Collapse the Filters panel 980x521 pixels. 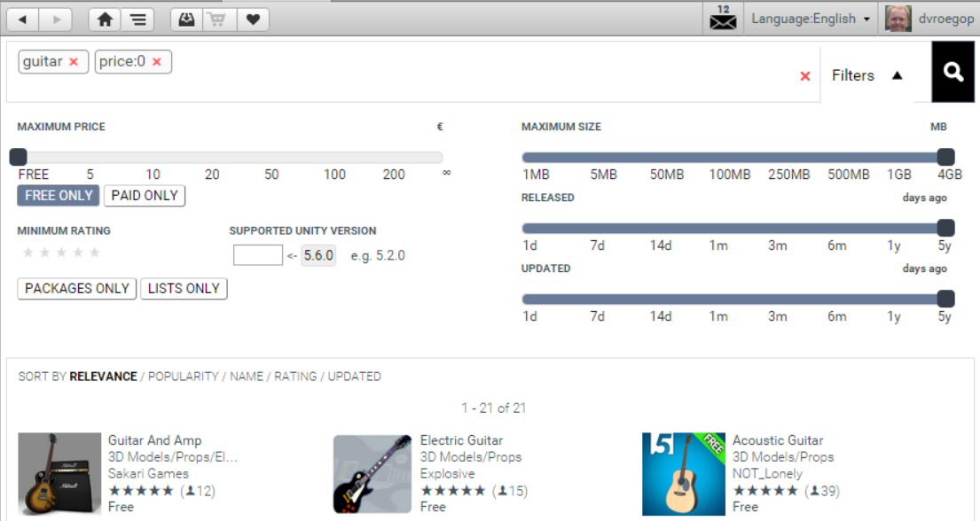(x=866, y=75)
